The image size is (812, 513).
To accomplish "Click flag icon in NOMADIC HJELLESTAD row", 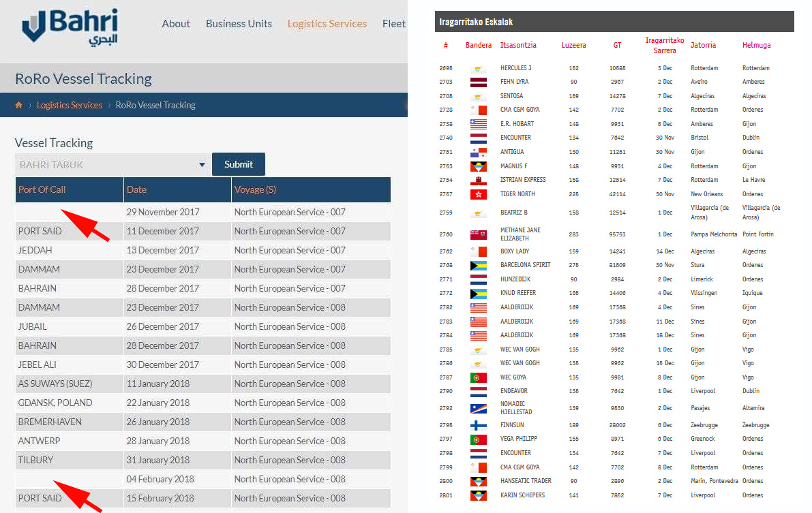I will 479,409.
